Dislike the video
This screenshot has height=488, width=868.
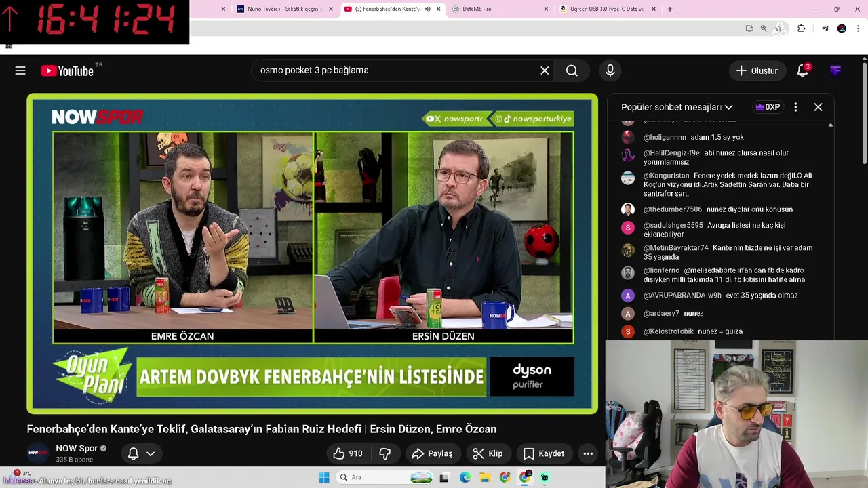click(384, 453)
